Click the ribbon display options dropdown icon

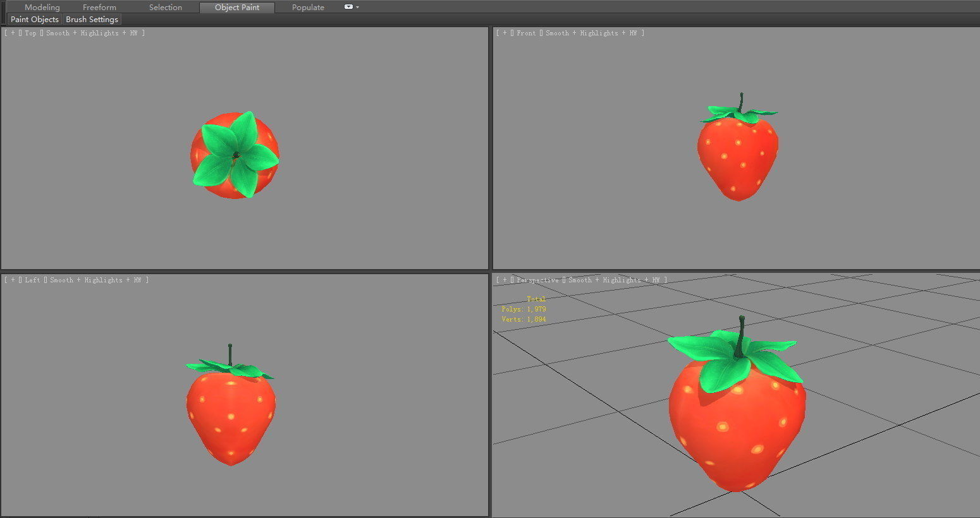click(x=352, y=7)
